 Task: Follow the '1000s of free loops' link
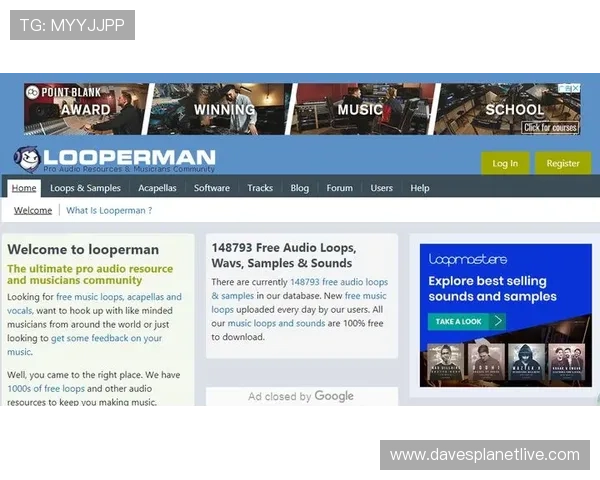coord(46,388)
